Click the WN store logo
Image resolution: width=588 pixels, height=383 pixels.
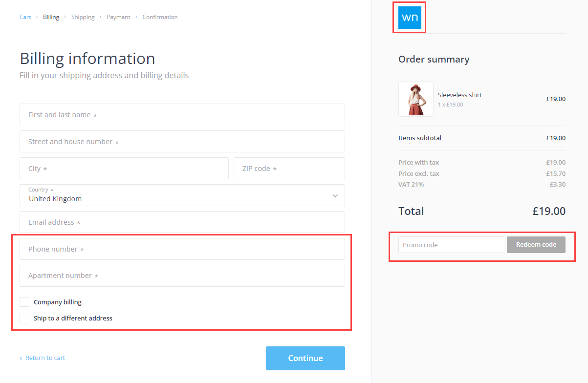[x=410, y=18]
